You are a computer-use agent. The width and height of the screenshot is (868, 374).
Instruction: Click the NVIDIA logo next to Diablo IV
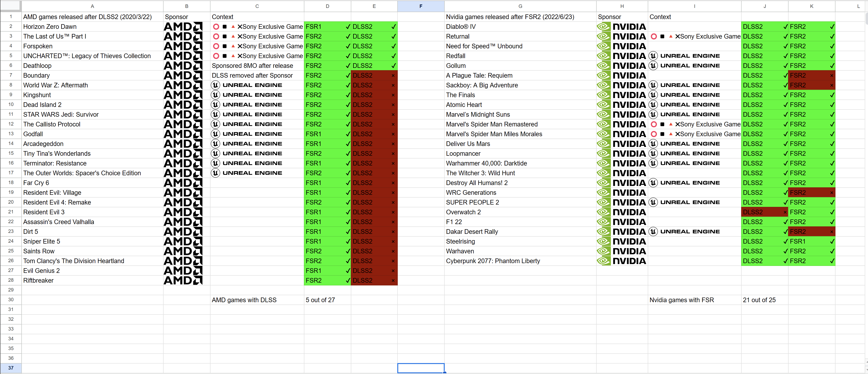[622, 27]
